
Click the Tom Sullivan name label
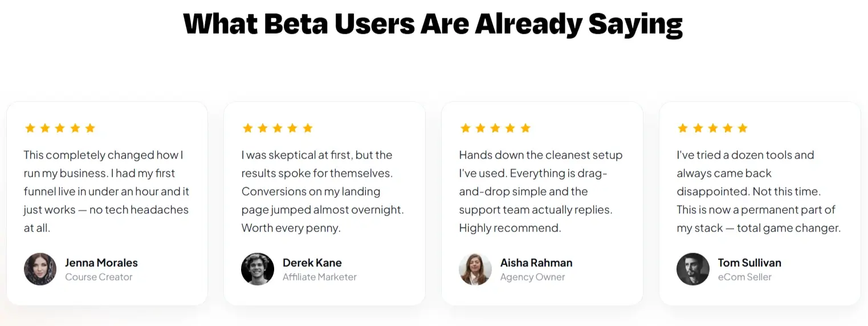749,263
